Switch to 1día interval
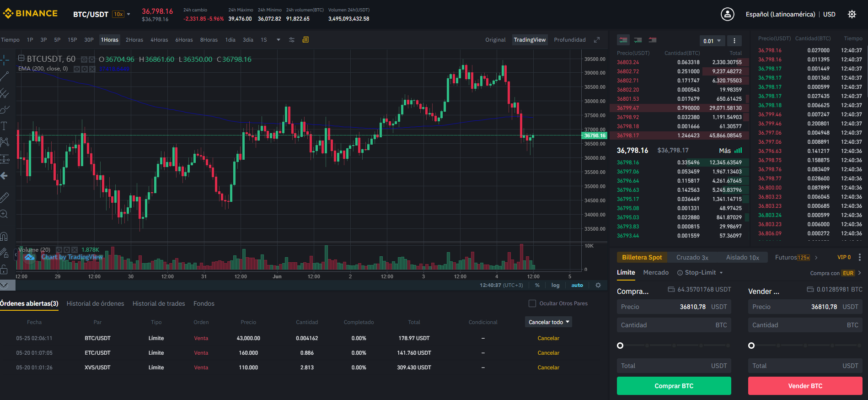This screenshot has width=868, height=400. (x=230, y=40)
